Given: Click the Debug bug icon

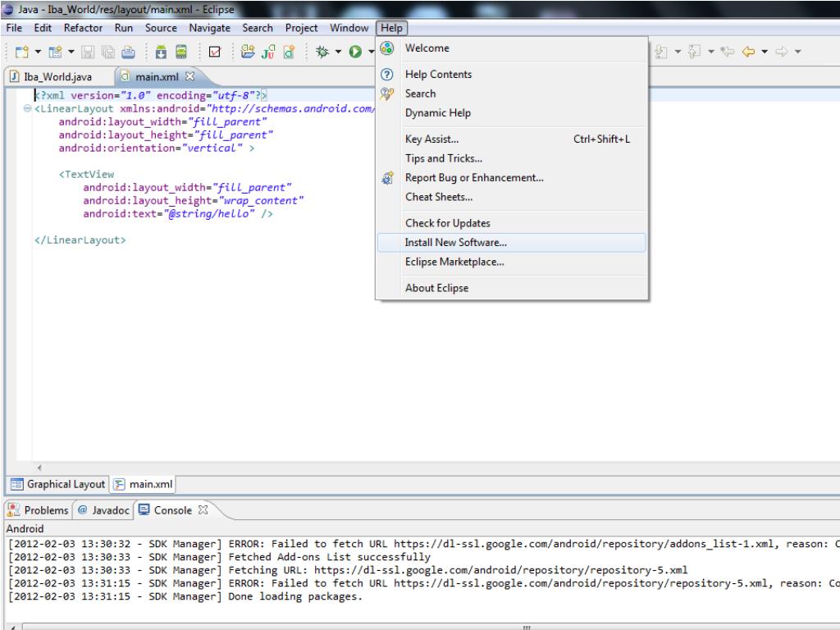Looking at the screenshot, I should point(322,52).
